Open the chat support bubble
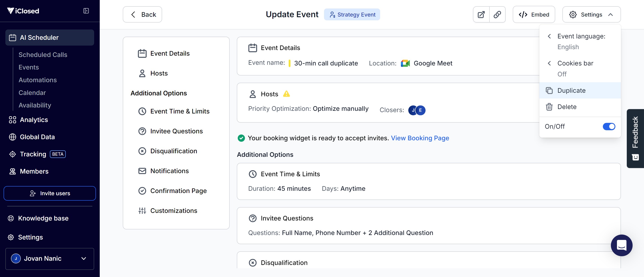This screenshot has height=277, width=644. [x=621, y=245]
